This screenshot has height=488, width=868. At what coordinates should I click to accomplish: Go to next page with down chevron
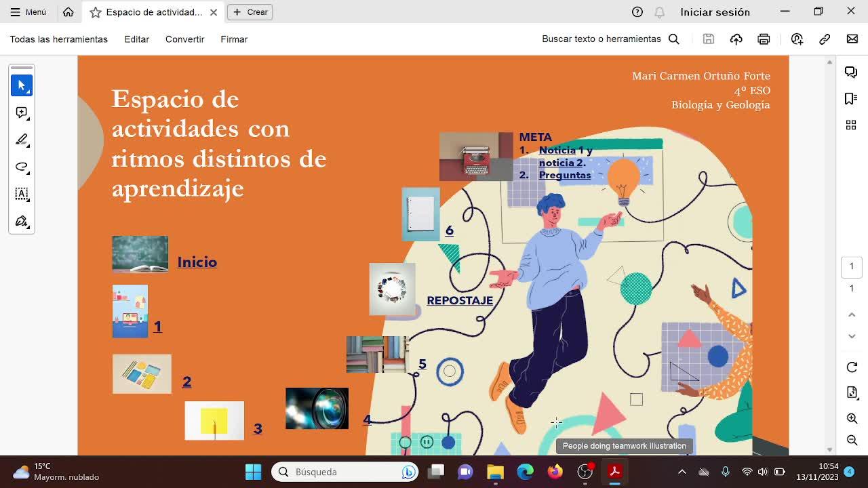click(x=852, y=336)
